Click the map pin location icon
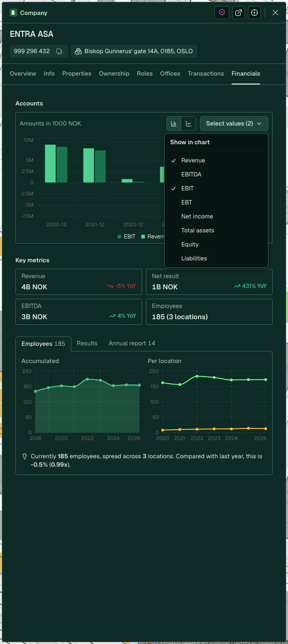Image resolution: width=288 pixels, height=644 pixels. [x=222, y=13]
